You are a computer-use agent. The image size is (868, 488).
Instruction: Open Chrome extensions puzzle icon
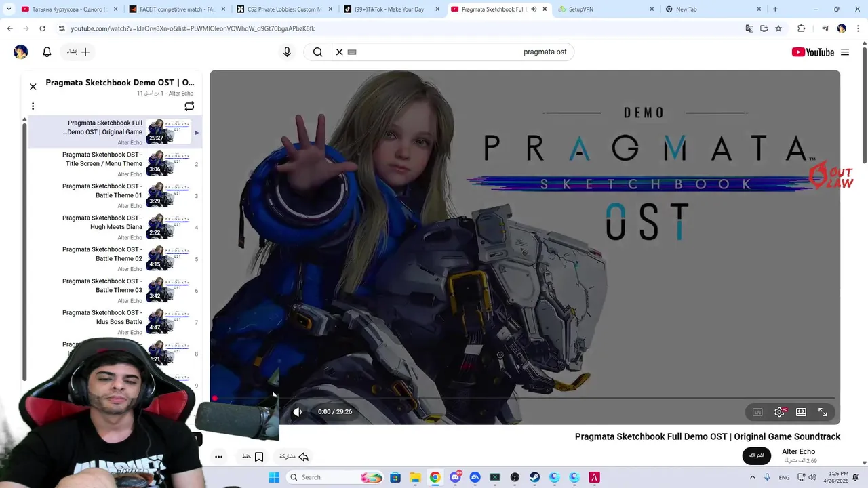(x=801, y=28)
